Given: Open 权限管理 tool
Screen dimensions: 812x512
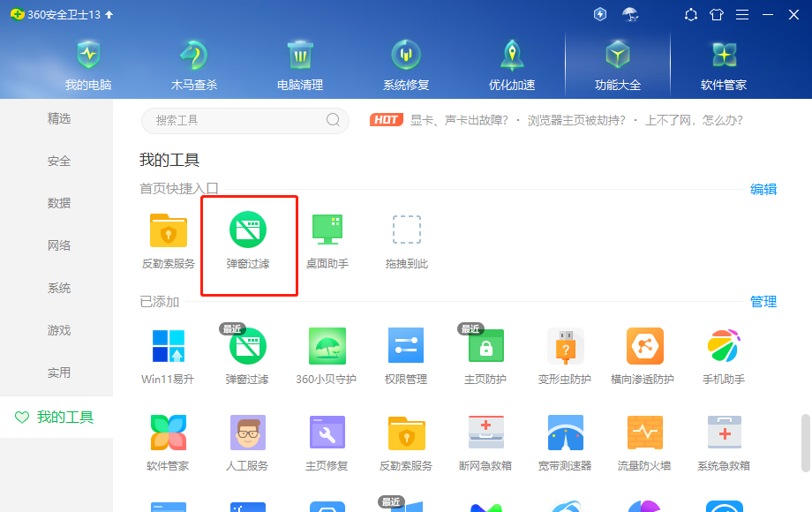Looking at the screenshot, I should click(405, 357).
